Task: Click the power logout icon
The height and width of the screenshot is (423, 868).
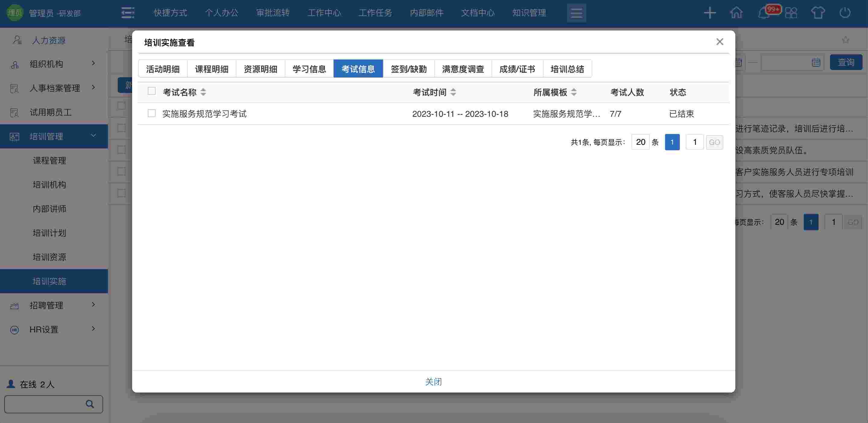Action: (845, 13)
